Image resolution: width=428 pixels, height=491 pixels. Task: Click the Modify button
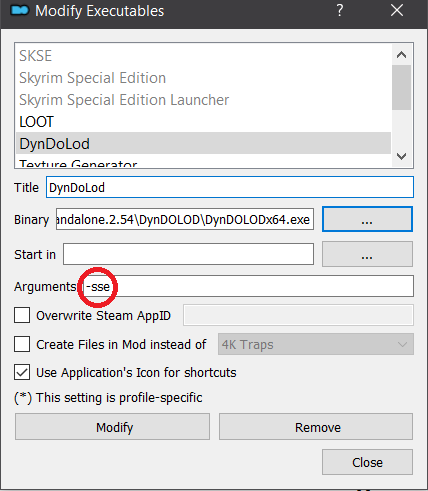coord(112,427)
